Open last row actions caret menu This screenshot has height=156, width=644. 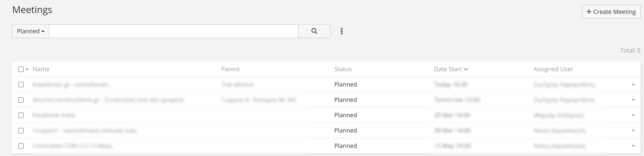[633, 146]
